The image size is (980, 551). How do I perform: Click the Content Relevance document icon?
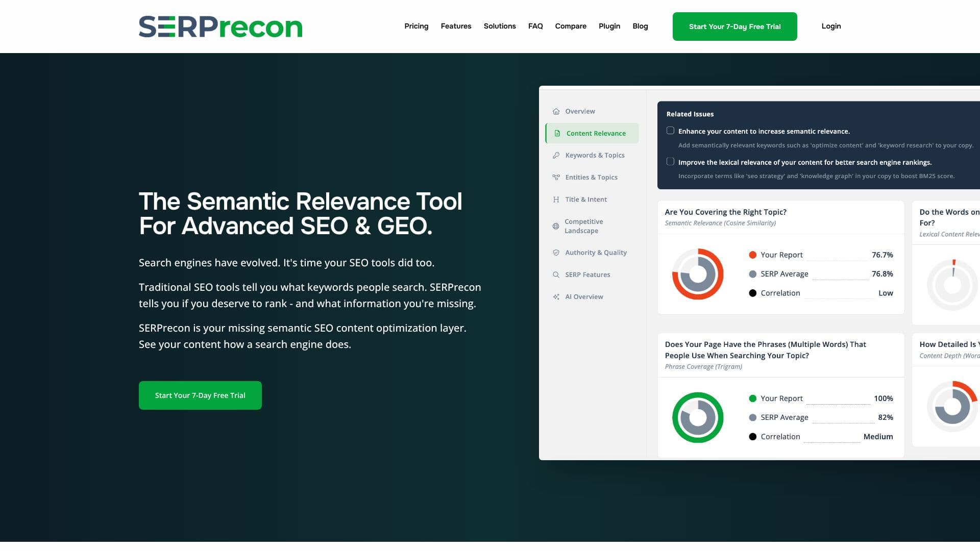coord(557,133)
